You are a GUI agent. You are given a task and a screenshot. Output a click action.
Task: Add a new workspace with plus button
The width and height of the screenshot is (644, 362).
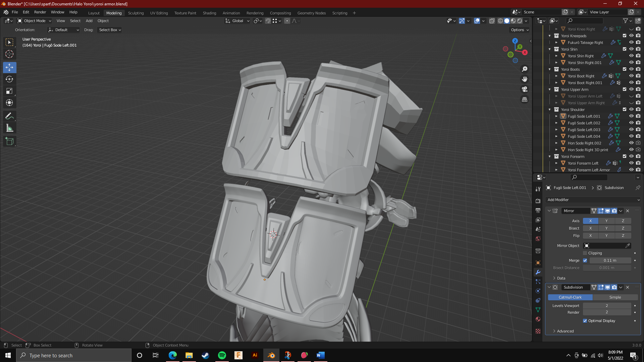click(x=354, y=13)
